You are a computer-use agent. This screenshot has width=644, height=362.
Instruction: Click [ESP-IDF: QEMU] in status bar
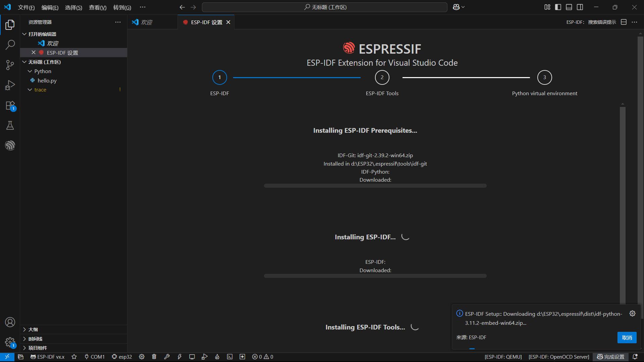(x=503, y=357)
